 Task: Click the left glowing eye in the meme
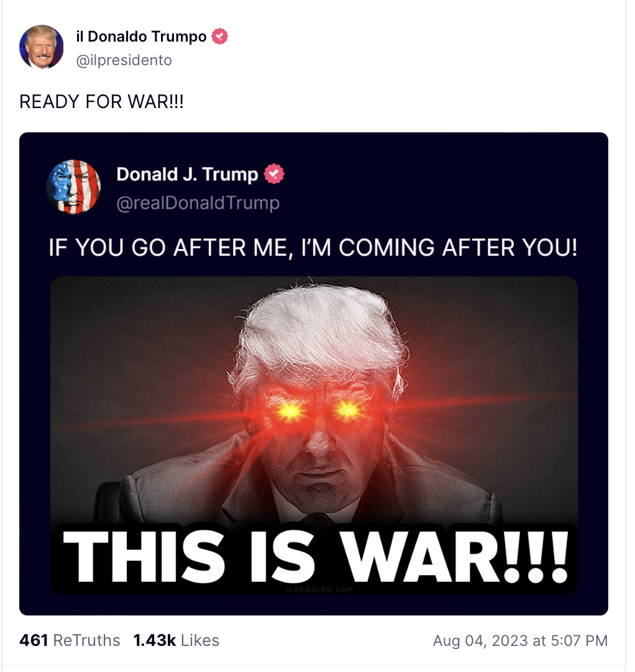point(290,411)
